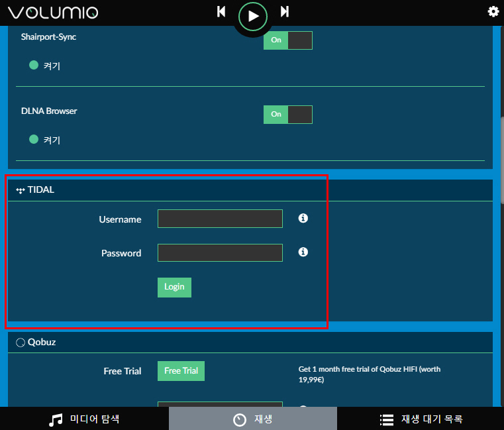The height and width of the screenshot is (430, 504).
Task: Focus the TIDAL Password field
Action: (220, 253)
